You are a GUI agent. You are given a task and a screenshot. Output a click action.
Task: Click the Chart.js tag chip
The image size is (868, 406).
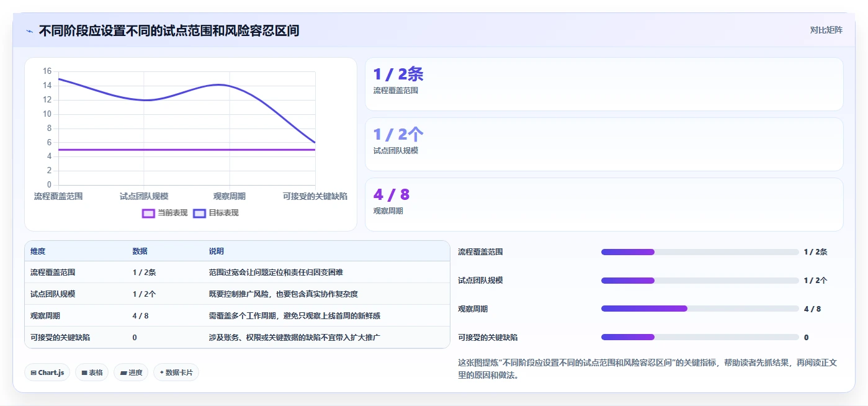47,372
